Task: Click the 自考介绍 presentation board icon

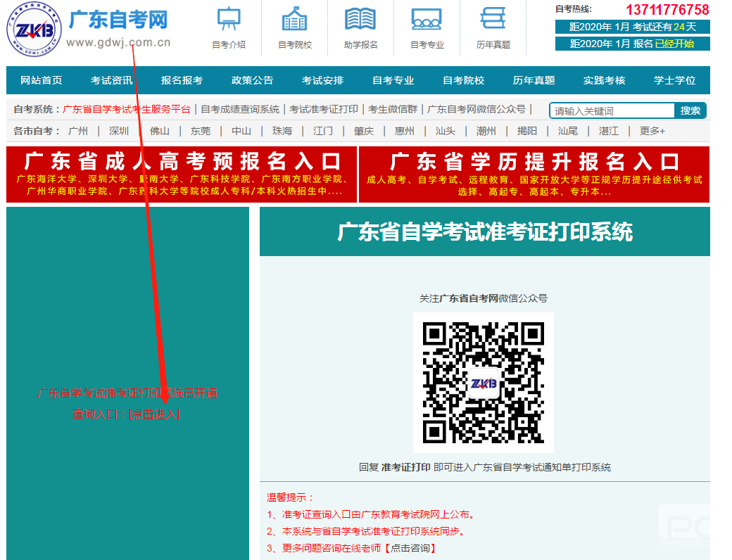Action: coord(228,19)
